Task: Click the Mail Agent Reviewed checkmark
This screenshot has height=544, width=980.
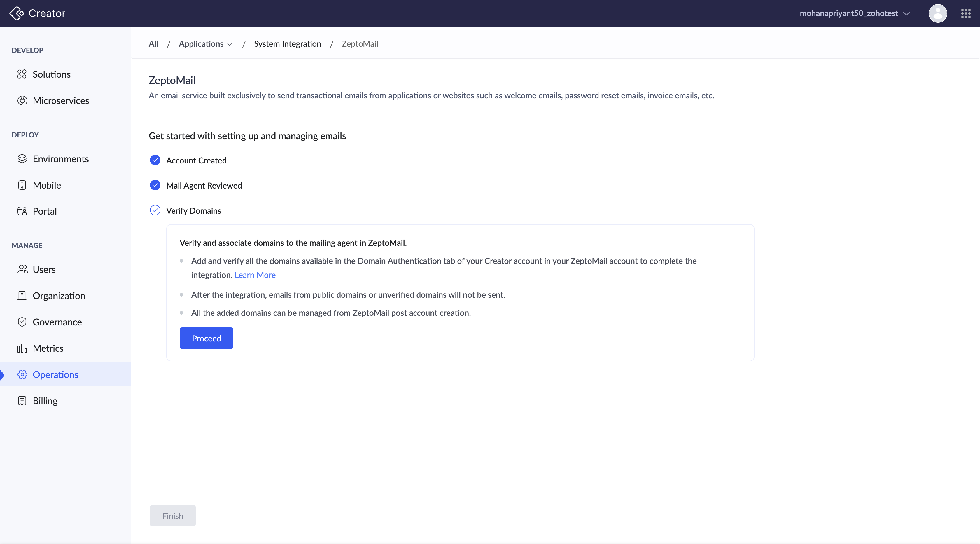Action: [x=155, y=185]
